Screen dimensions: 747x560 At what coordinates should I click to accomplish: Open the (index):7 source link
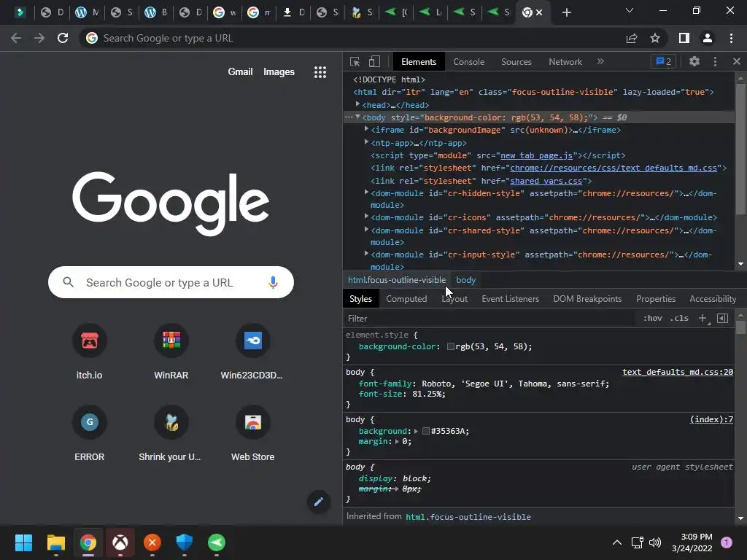711,419
